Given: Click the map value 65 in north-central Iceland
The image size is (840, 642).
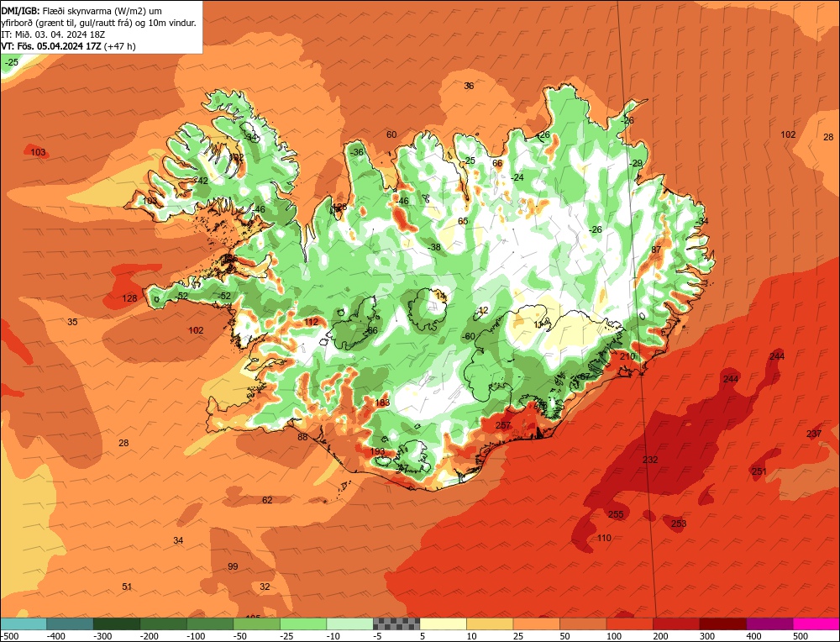Looking at the screenshot, I should (463, 221).
